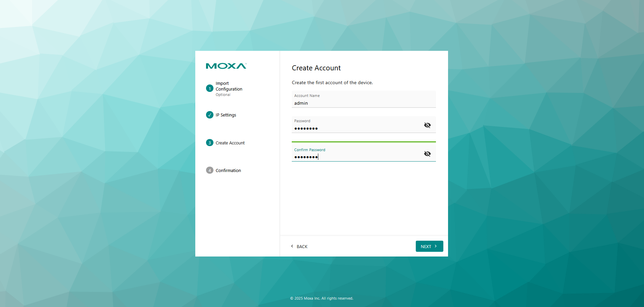Image resolution: width=644 pixels, height=307 pixels.
Task: Click into the Confirm Password field
Action: coord(356,157)
